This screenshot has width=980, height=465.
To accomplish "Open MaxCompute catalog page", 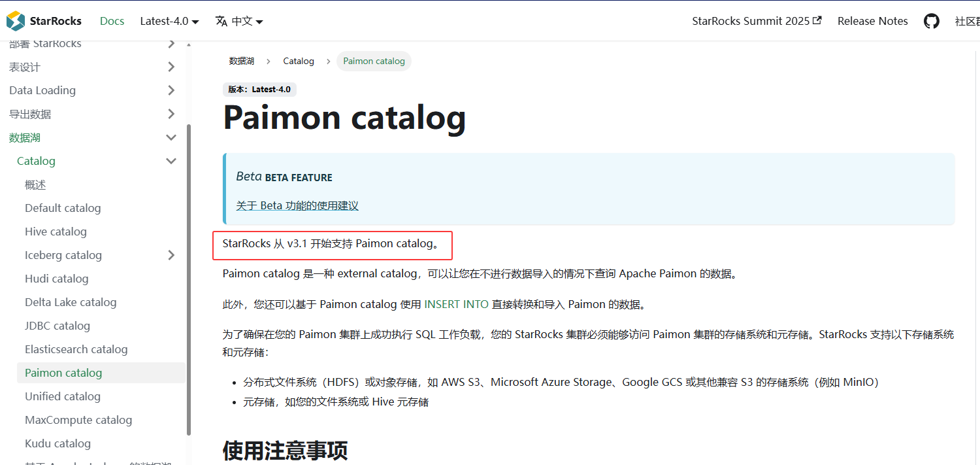I will pos(78,420).
